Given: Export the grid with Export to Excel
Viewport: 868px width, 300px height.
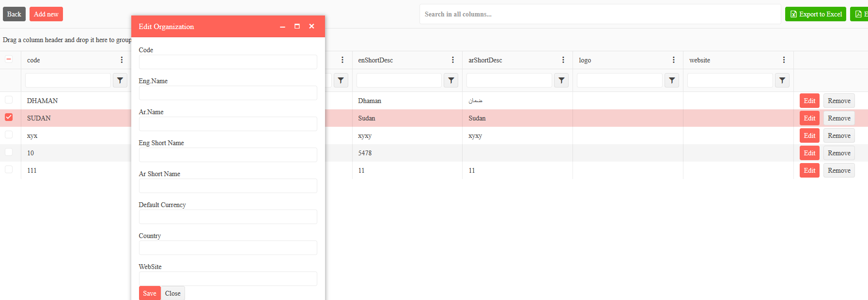Looking at the screenshot, I should 815,14.
